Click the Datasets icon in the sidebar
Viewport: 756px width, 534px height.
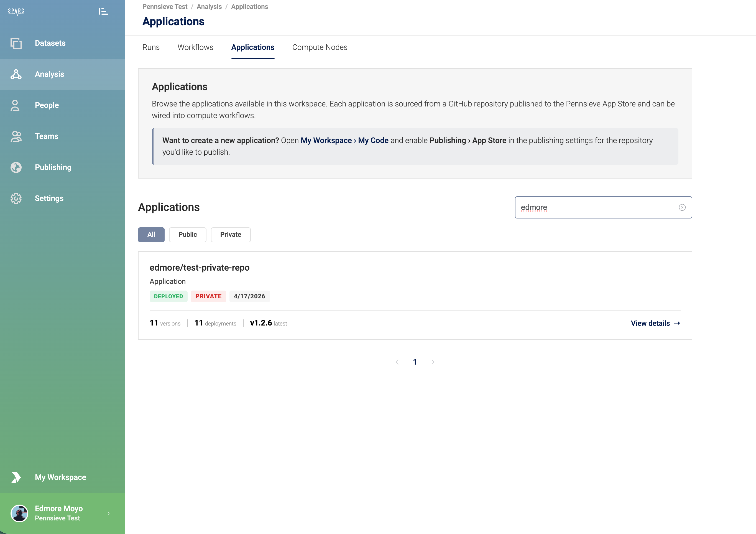tap(16, 43)
